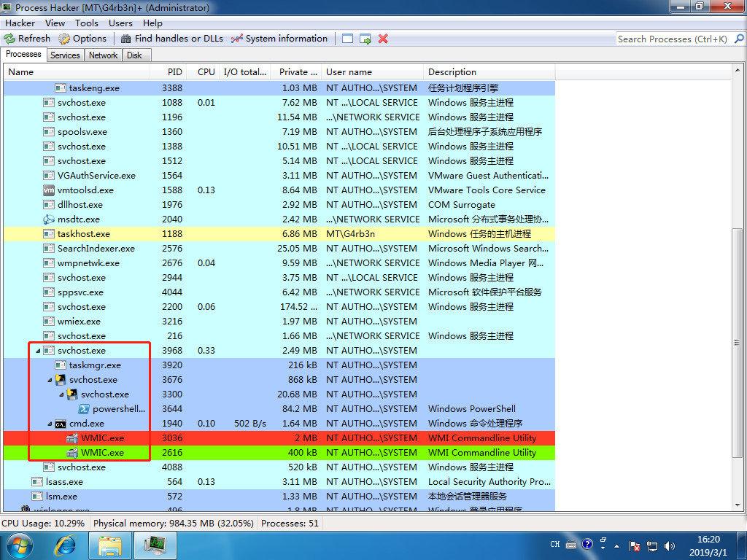747x560 pixels.
Task: Collapse the cmd.exe PID 1940 tree node
Action: point(50,424)
